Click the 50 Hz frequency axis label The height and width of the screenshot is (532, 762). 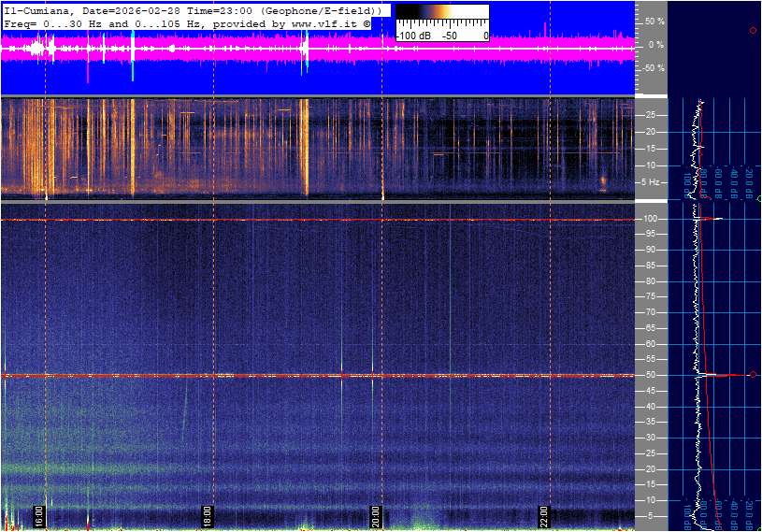652,375
